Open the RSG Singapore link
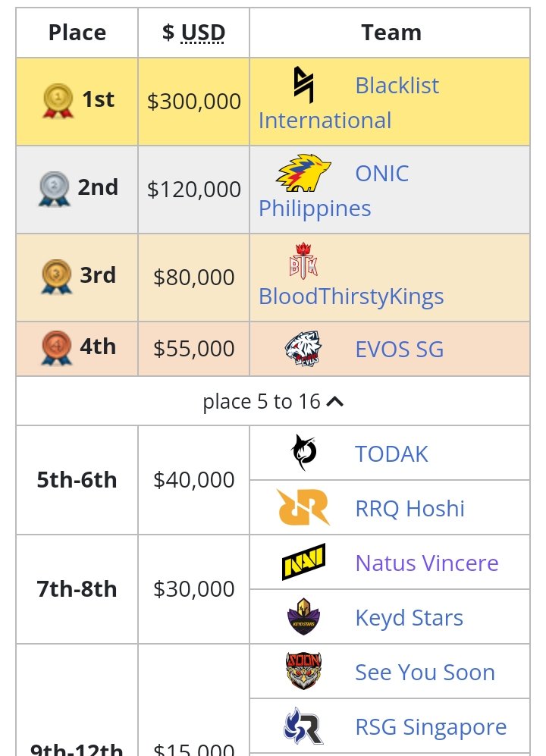The height and width of the screenshot is (756, 546). click(x=431, y=727)
